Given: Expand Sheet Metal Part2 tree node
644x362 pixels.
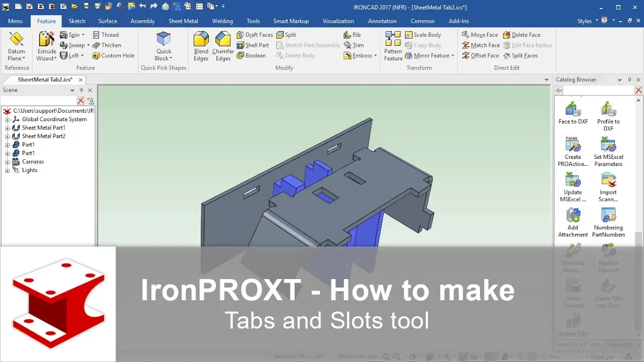Looking at the screenshot, I should [x=7, y=136].
